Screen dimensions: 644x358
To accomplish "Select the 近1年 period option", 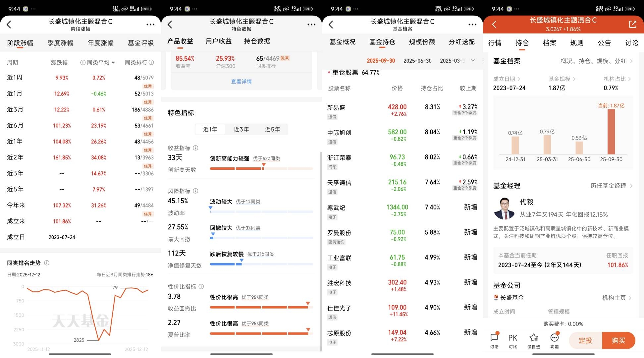I will 210,129.
